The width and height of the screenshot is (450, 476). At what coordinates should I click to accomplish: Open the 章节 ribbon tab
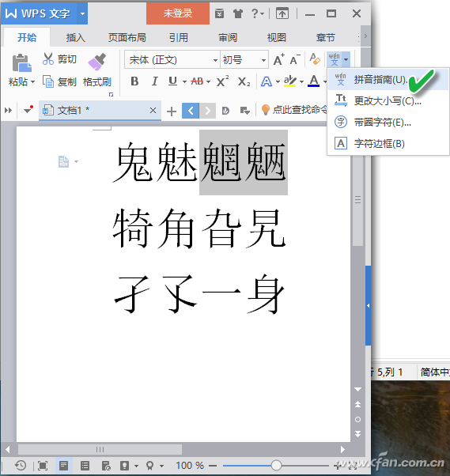(x=325, y=37)
